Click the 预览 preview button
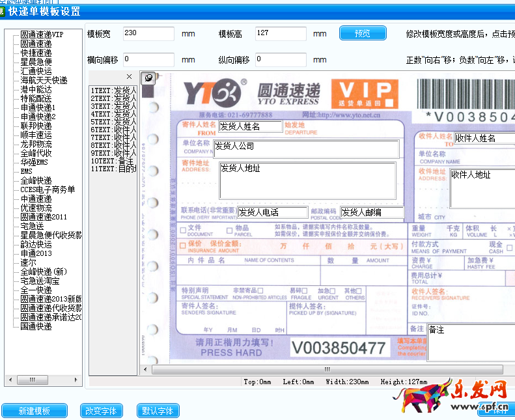Screen dimensions: 515x420 [363, 33]
